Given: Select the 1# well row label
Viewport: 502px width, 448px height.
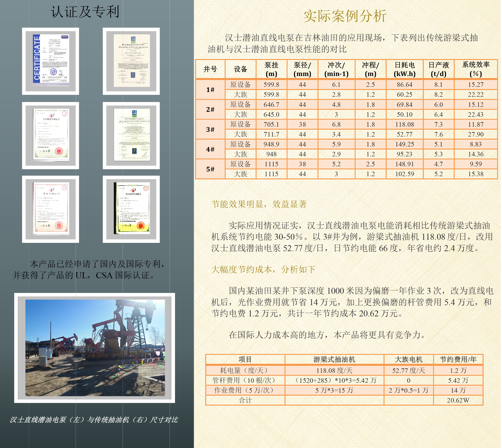Looking at the screenshot, I should click(x=210, y=90).
